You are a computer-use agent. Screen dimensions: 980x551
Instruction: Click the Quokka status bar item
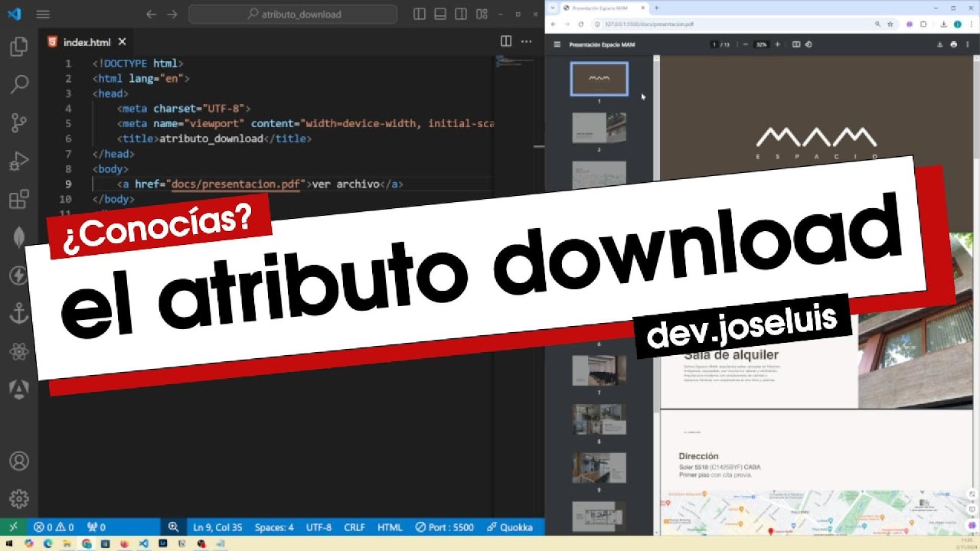click(510, 527)
